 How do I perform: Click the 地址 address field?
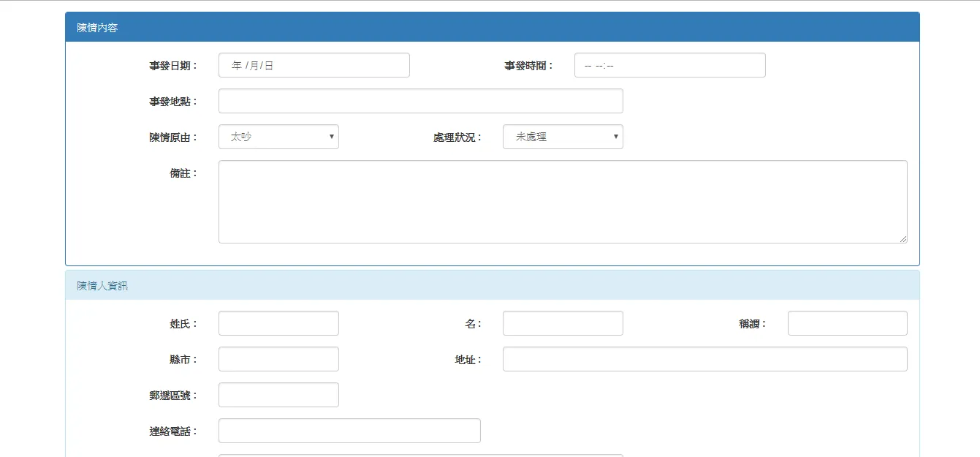(x=704, y=358)
